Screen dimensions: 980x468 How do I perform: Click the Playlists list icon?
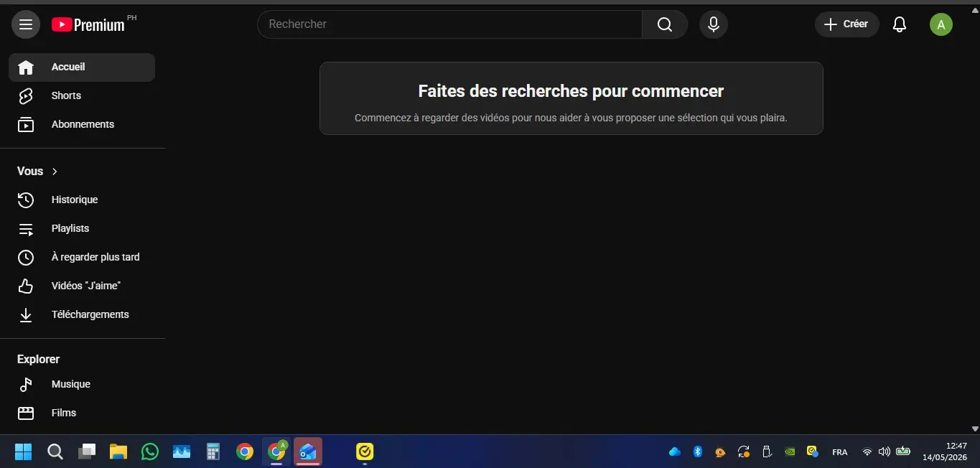pos(26,229)
